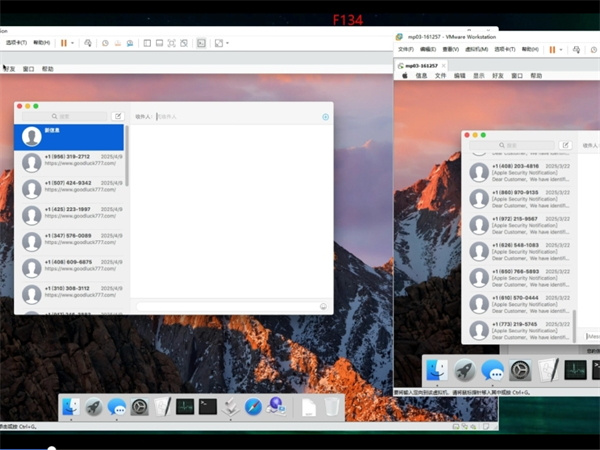Open Terminal in the left dock
The image size is (600, 450).
[x=208, y=406]
